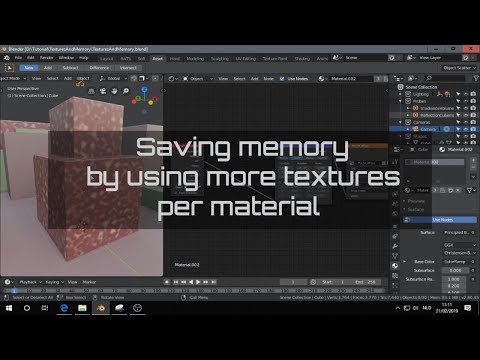Click the blue Use Nodes button in properties
The width and height of the screenshot is (480, 360).
tap(440, 220)
